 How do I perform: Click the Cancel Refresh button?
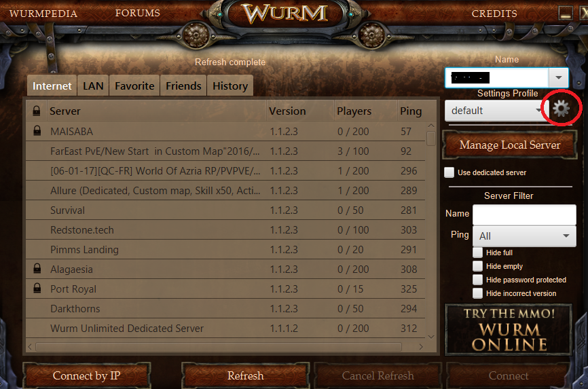378,375
